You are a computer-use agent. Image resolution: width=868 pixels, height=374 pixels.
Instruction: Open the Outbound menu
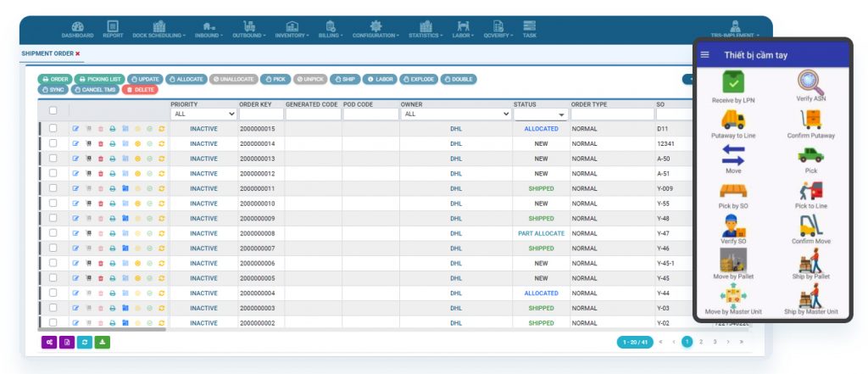(249, 30)
